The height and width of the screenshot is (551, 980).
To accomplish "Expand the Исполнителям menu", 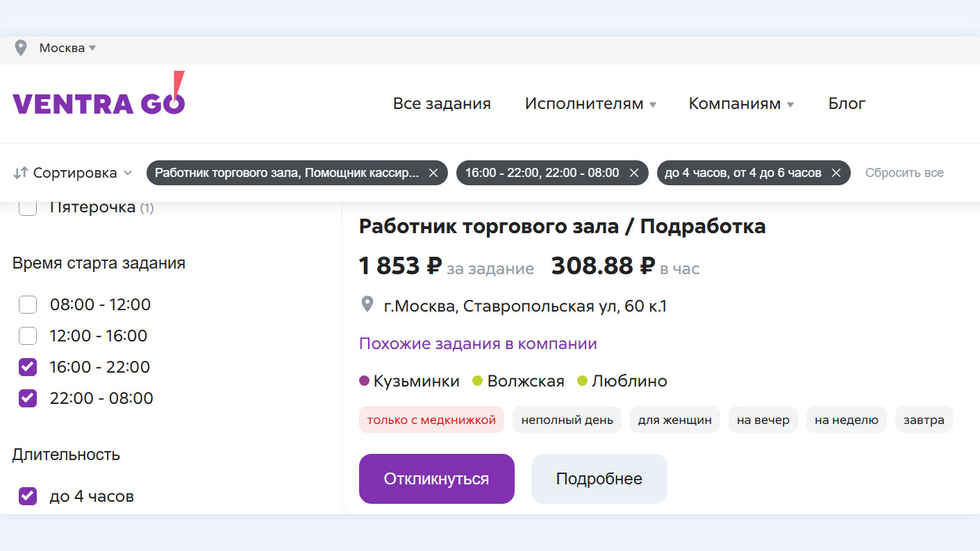I will pos(590,104).
